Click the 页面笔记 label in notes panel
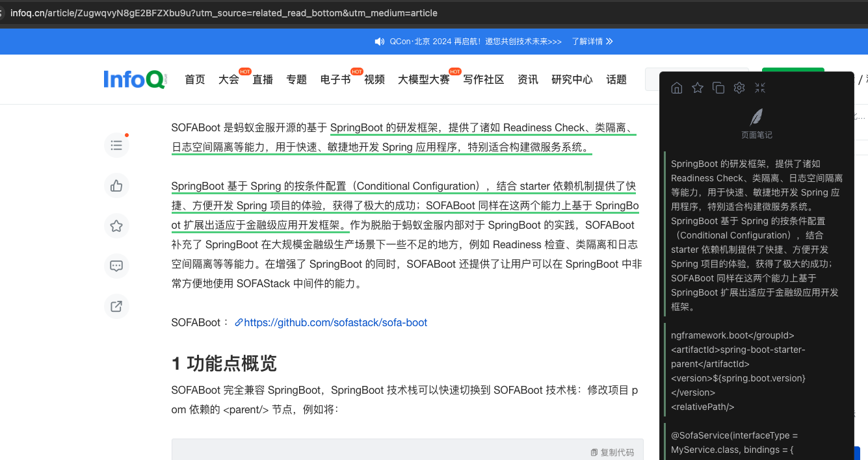Viewport: 868px width, 460px height. coord(757,135)
